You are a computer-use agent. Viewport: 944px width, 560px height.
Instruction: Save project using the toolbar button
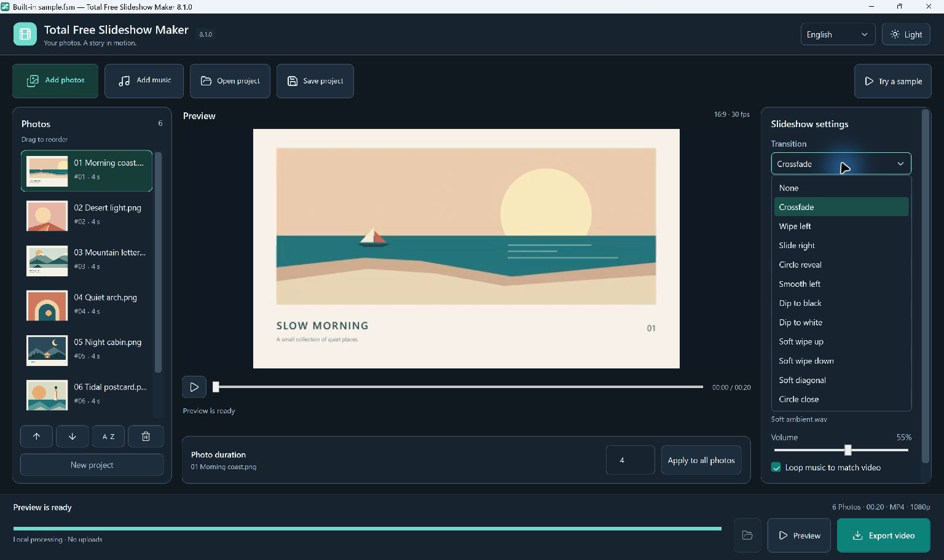315,80
